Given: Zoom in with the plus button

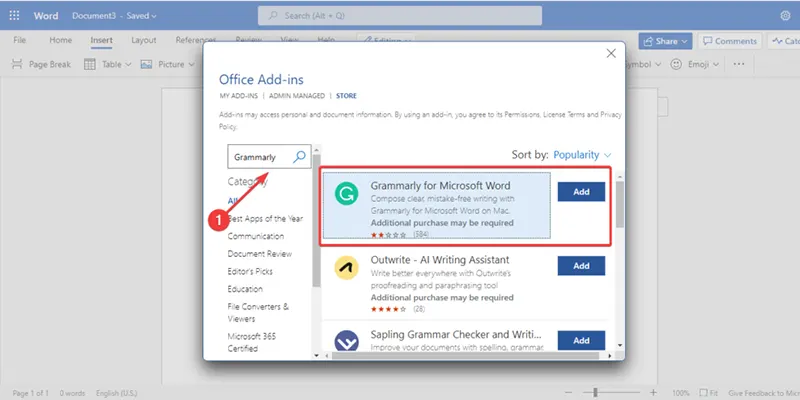Looking at the screenshot, I should pos(653,393).
